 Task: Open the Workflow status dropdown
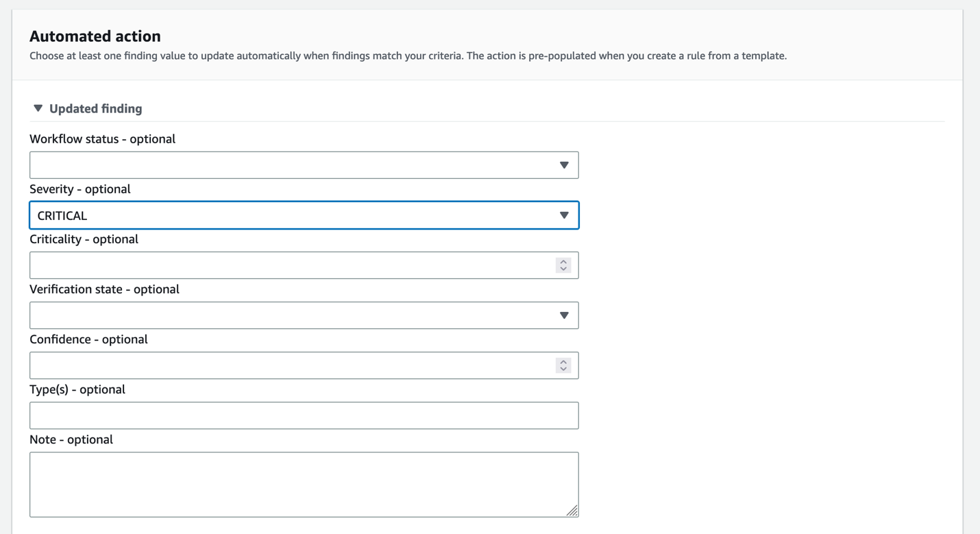tap(304, 165)
